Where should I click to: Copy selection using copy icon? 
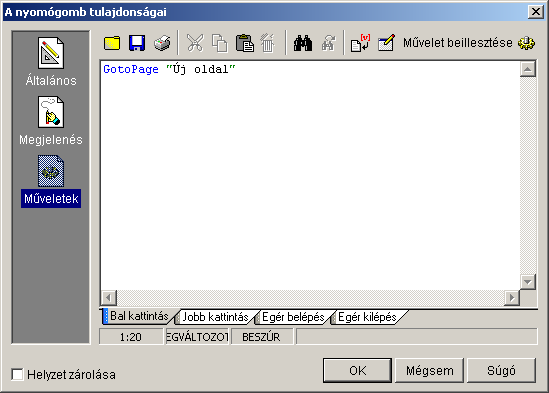click(220, 43)
